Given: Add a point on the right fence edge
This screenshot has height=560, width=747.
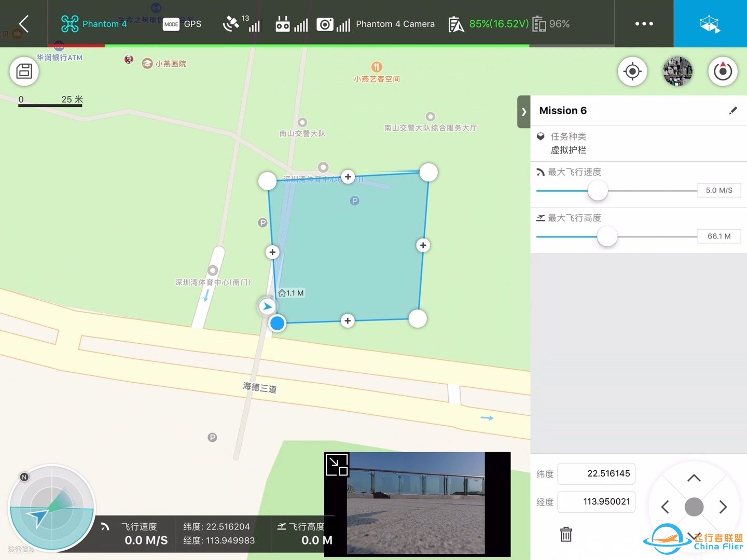Looking at the screenshot, I should [x=423, y=245].
